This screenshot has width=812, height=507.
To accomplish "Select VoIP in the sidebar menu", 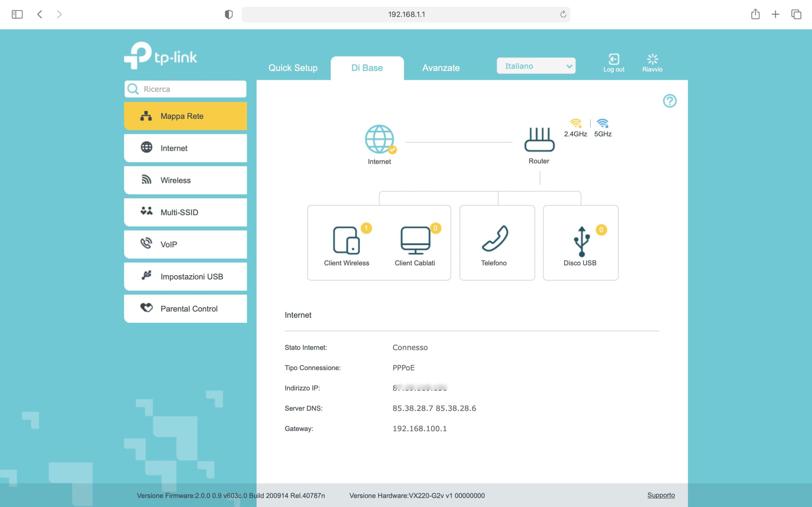I will (x=186, y=244).
